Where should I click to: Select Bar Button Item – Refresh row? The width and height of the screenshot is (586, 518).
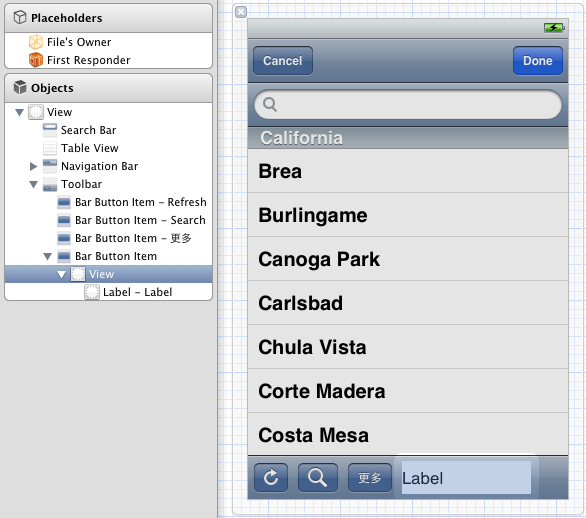(108, 202)
